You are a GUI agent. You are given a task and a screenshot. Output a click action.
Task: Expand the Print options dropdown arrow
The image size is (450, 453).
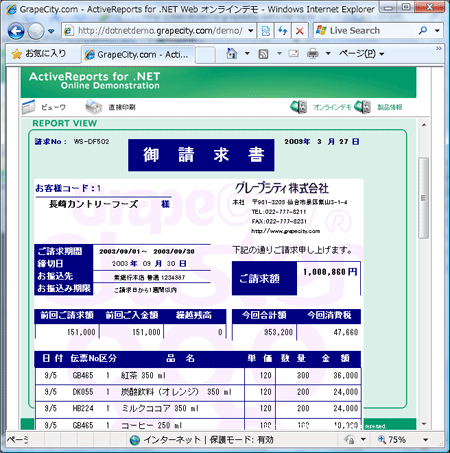328,53
